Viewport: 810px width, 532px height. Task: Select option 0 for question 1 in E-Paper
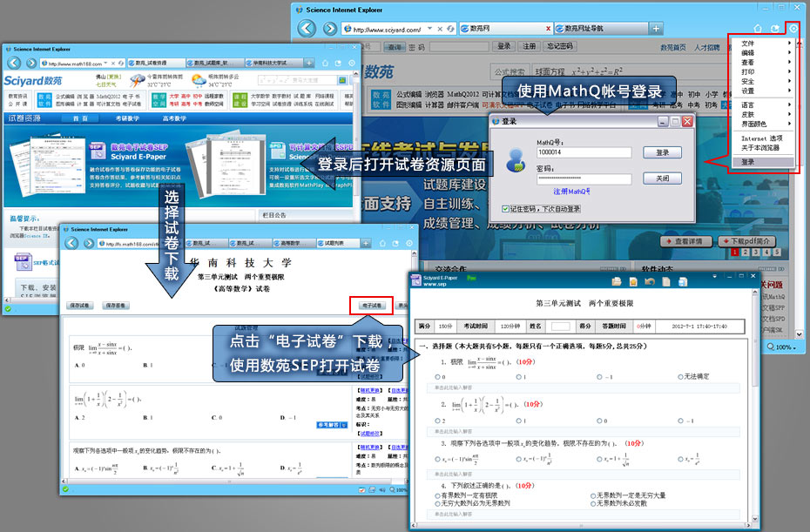click(437, 377)
